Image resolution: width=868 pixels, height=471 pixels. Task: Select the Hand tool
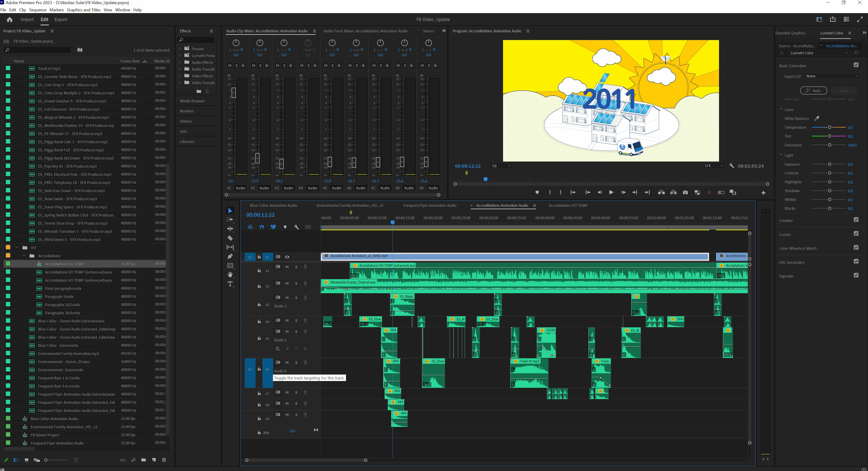point(230,275)
